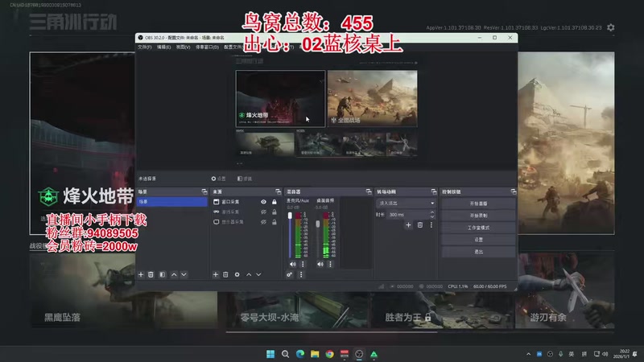This screenshot has height=362, width=644.
Task: Move source down arrow in Sources panel
Action: point(258,274)
